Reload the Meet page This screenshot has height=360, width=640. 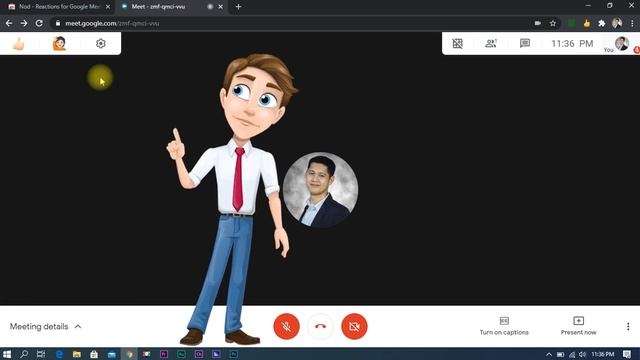click(x=39, y=23)
